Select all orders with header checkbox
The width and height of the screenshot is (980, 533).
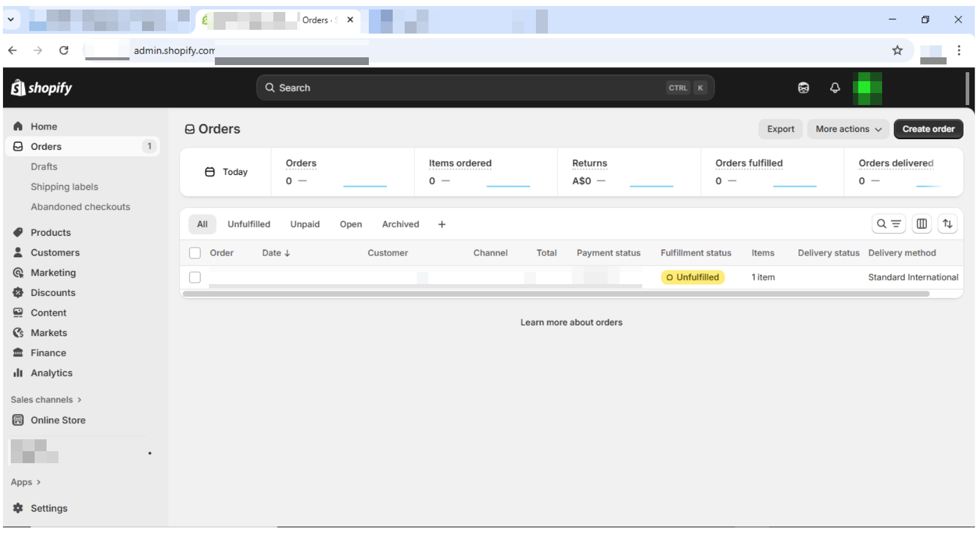(195, 253)
